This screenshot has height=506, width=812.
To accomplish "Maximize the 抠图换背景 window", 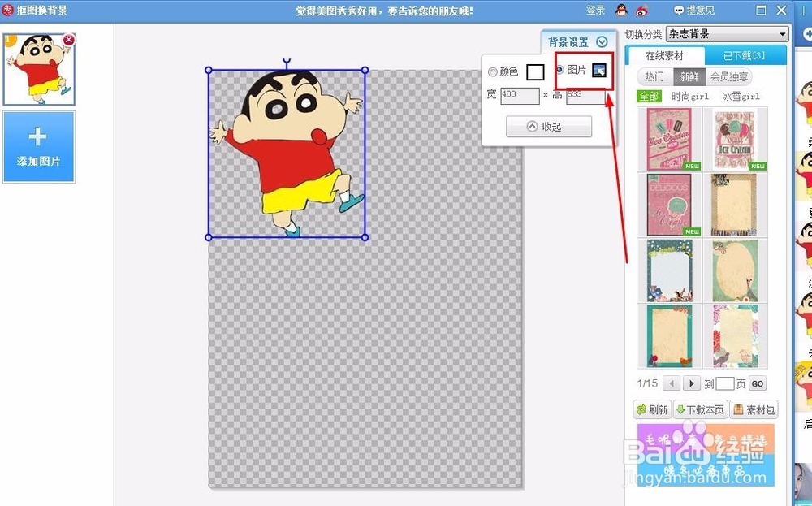I will click(761, 10).
